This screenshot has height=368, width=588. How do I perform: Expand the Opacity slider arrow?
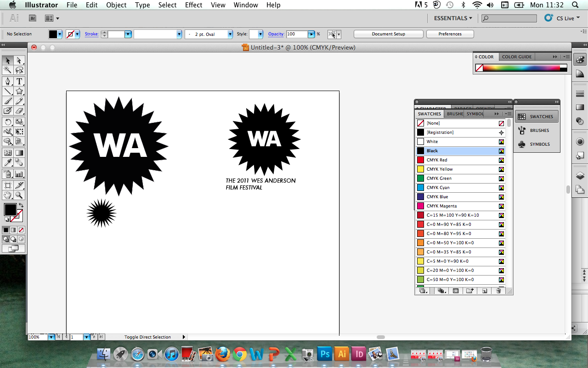coord(311,34)
